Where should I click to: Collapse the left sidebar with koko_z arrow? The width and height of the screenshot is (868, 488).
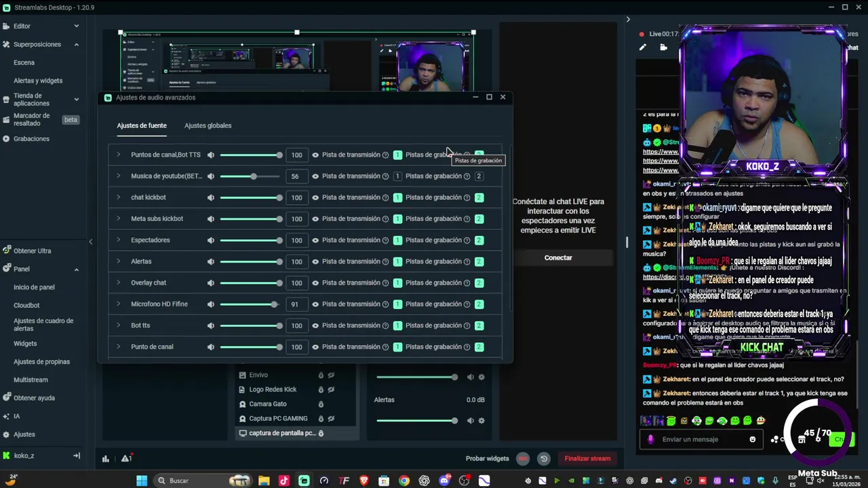click(77, 455)
